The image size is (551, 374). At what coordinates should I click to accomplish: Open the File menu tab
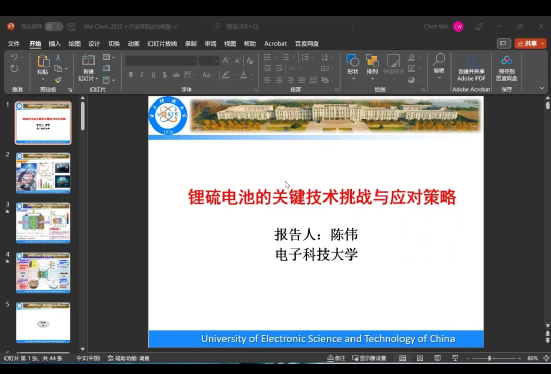click(x=14, y=44)
